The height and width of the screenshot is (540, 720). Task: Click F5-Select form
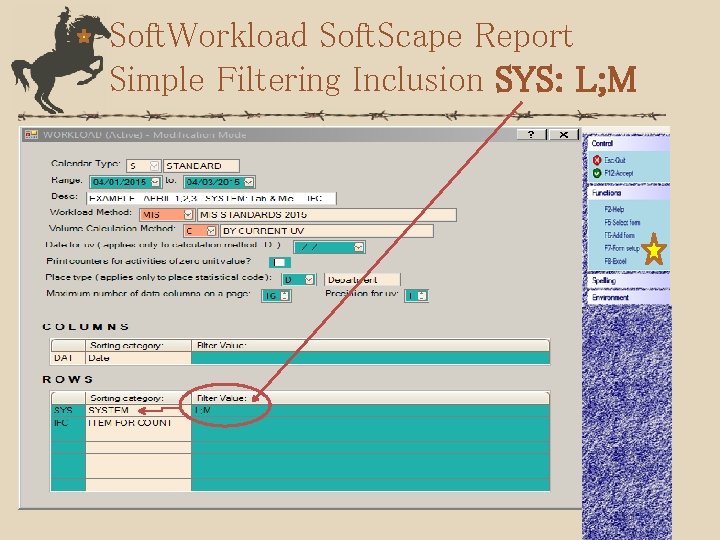point(622,222)
